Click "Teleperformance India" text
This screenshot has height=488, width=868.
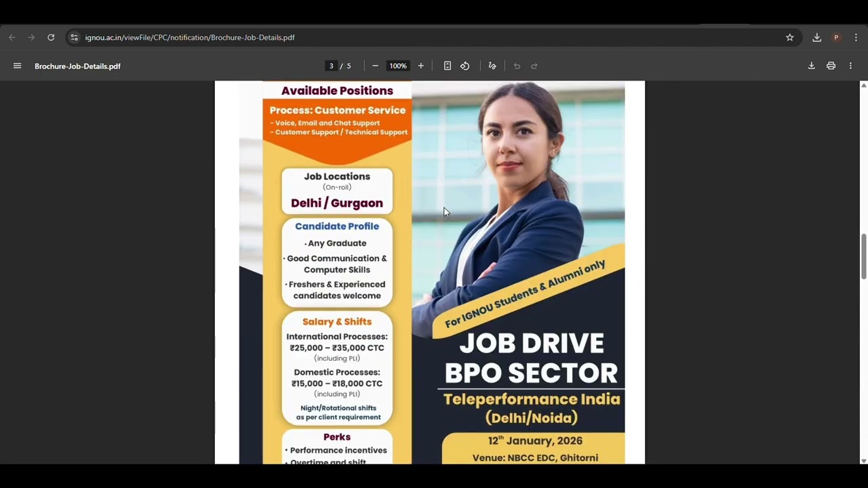click(x=532, y=399)
